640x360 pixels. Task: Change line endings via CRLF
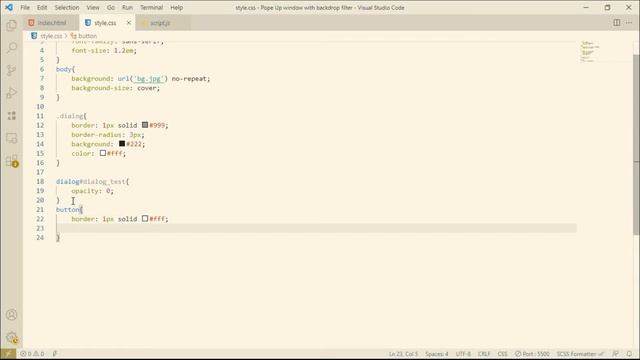tap(484, 354)
